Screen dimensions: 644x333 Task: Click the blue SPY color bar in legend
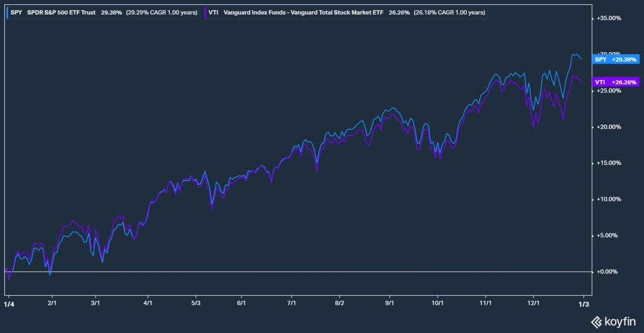8,13
